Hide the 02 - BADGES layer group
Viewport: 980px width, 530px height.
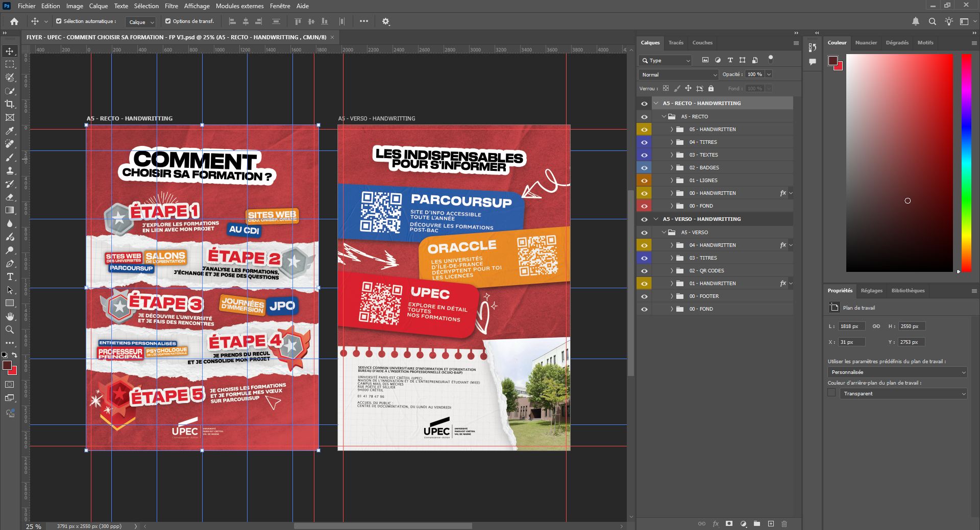644,168
